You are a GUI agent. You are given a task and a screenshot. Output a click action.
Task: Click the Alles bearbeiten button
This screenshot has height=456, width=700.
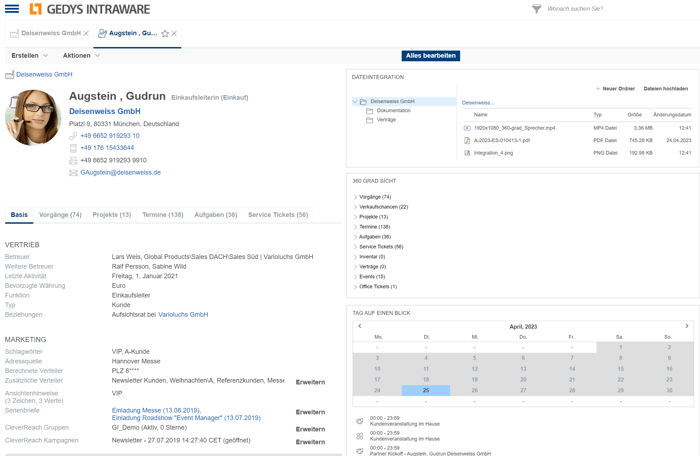click(431, 56)
